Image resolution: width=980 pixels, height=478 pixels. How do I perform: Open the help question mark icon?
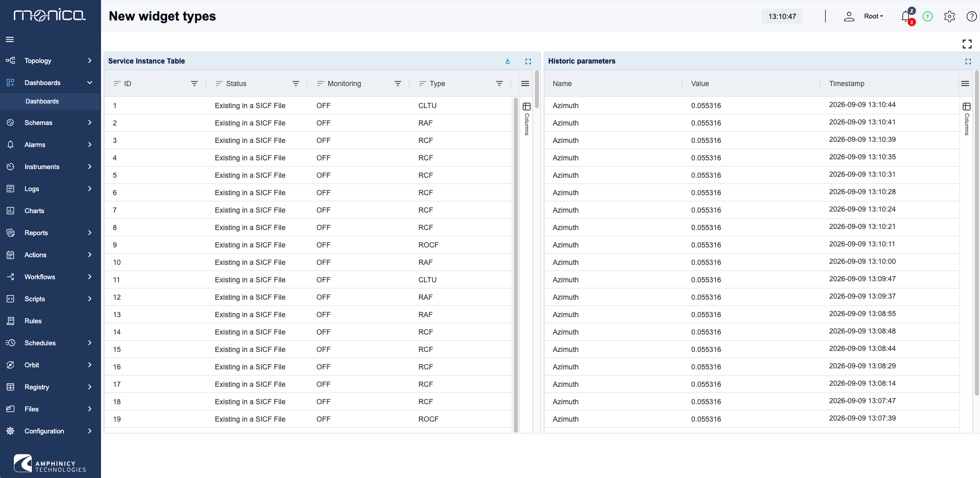tap(971, 16)
